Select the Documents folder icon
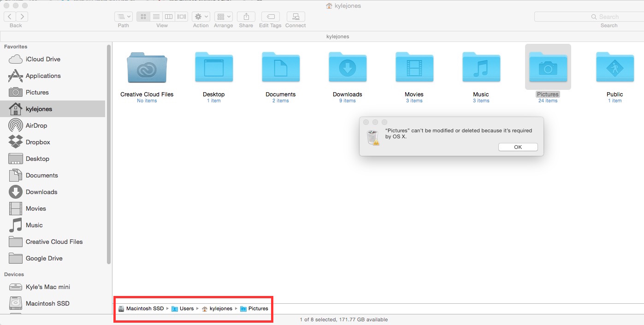 point(281,67)
